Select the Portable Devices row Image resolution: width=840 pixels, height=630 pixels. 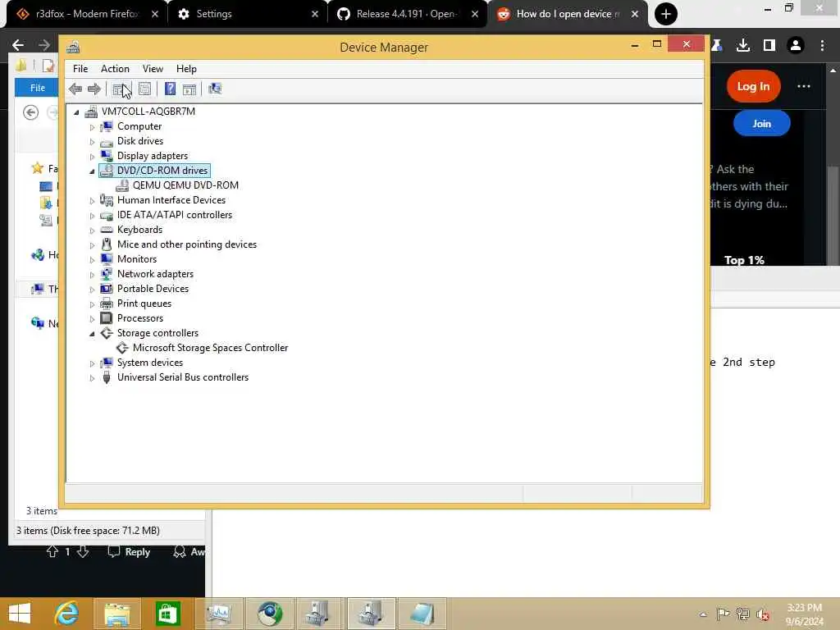click(x=153, y=289)
